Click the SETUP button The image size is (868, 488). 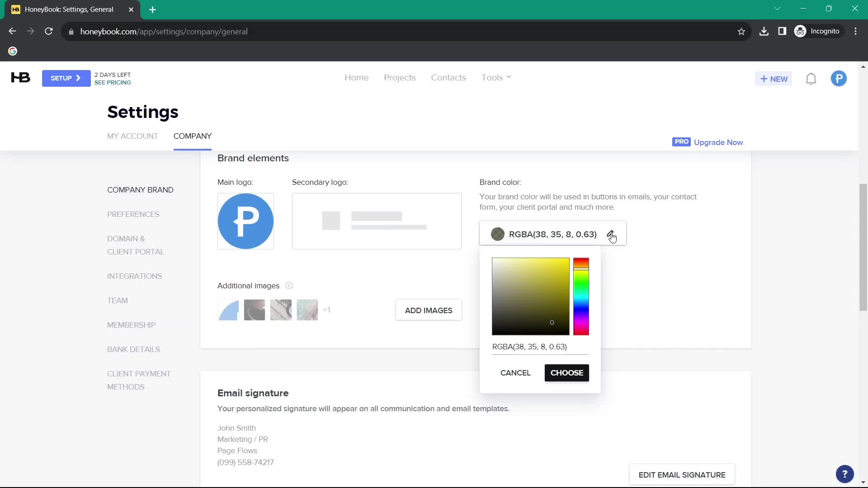[66, 78]
